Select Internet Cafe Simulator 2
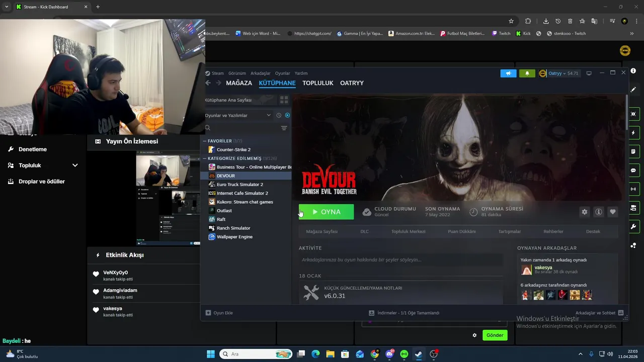 243,193
